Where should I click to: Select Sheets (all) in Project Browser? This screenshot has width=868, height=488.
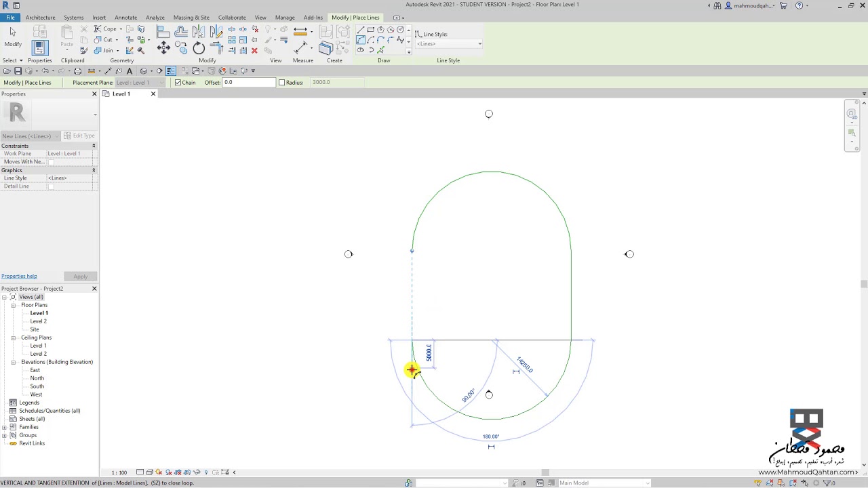click(32, 419)
